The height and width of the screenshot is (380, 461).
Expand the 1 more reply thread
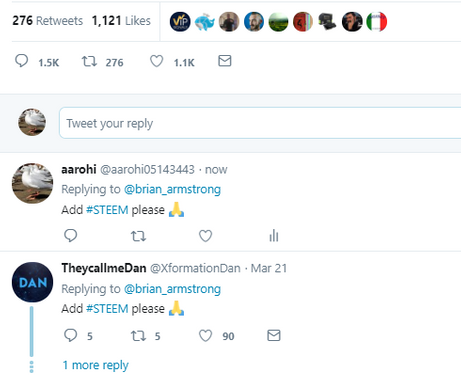(x=95, y=365)
